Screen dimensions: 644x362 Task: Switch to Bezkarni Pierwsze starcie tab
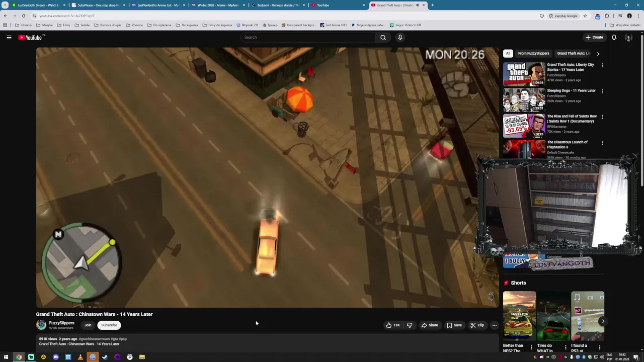click(278, 5)
